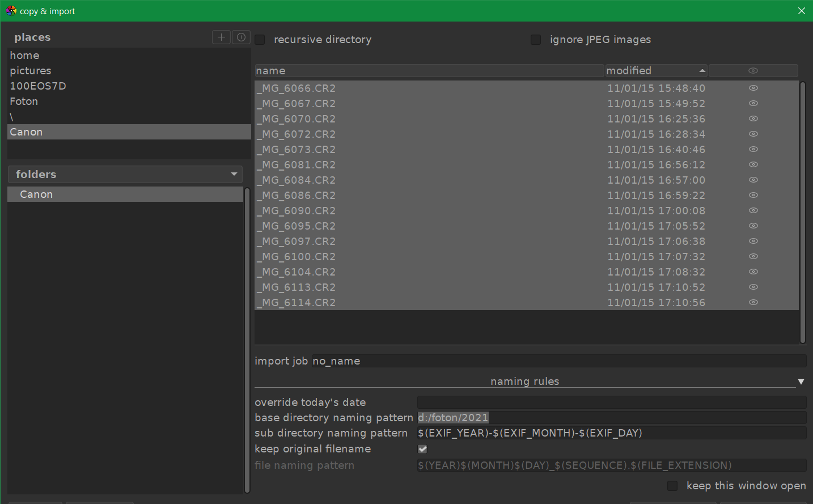This screenshot has height=504, width=813.
Task: Click the override today's date field
Action: pyautogui.click(x=611, y=402)
